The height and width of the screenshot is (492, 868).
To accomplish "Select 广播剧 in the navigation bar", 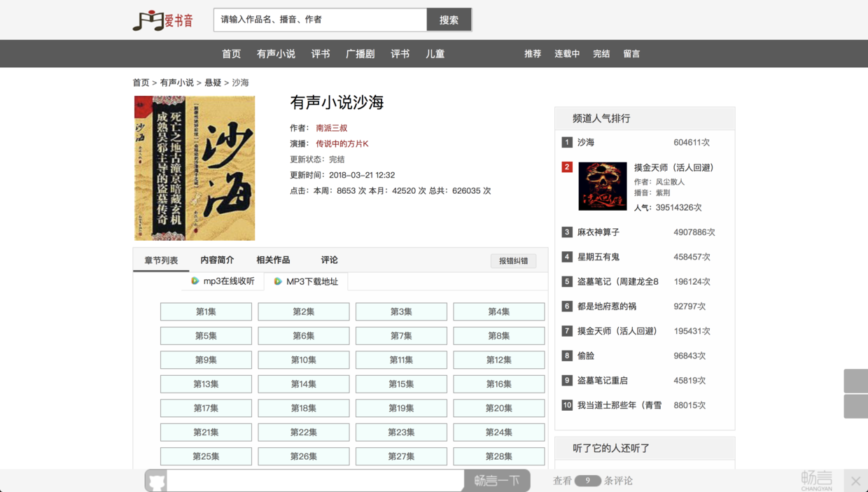I will (x=360, y=53).
